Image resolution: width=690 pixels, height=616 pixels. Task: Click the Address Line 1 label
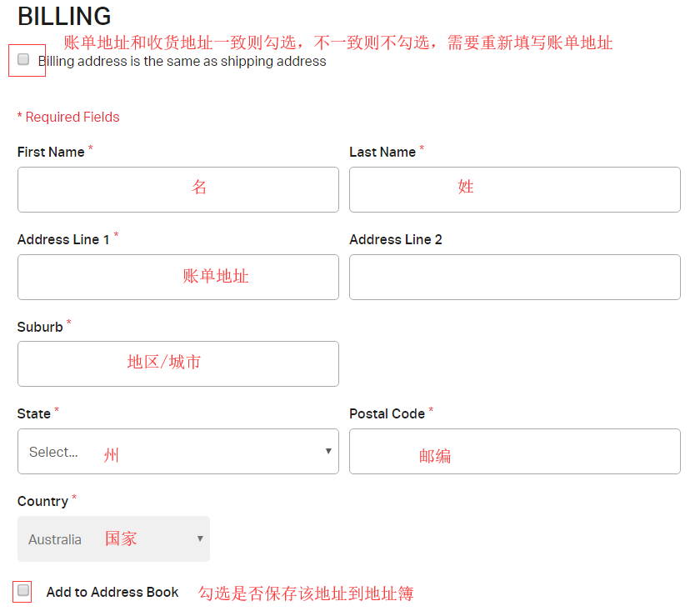coord(63,239)
